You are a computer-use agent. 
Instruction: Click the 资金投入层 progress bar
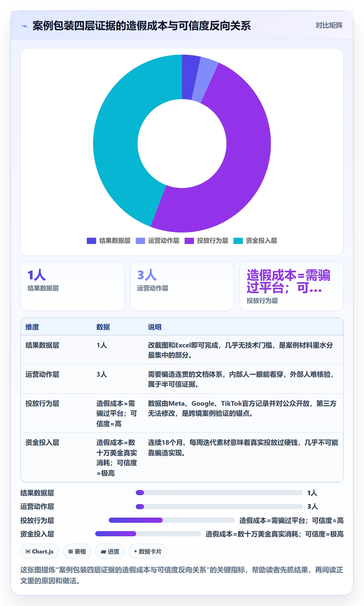tap(148, 534)
